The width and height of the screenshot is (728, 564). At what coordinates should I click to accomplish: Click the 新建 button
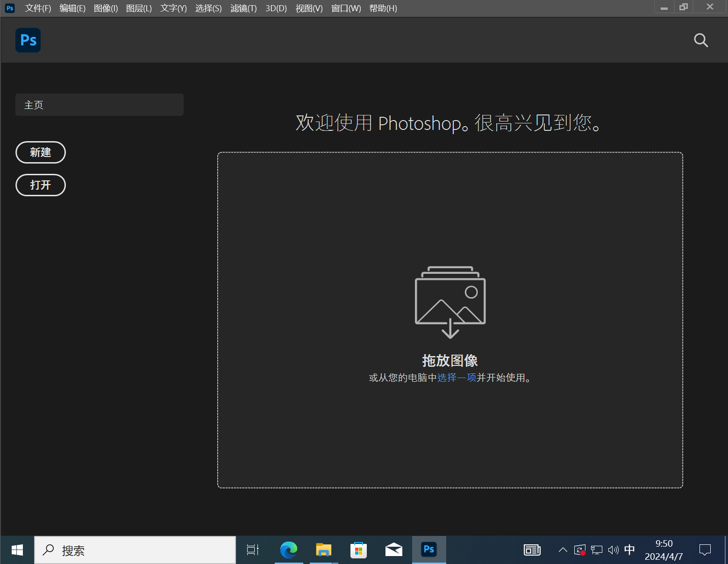click(x=41, y=152)
